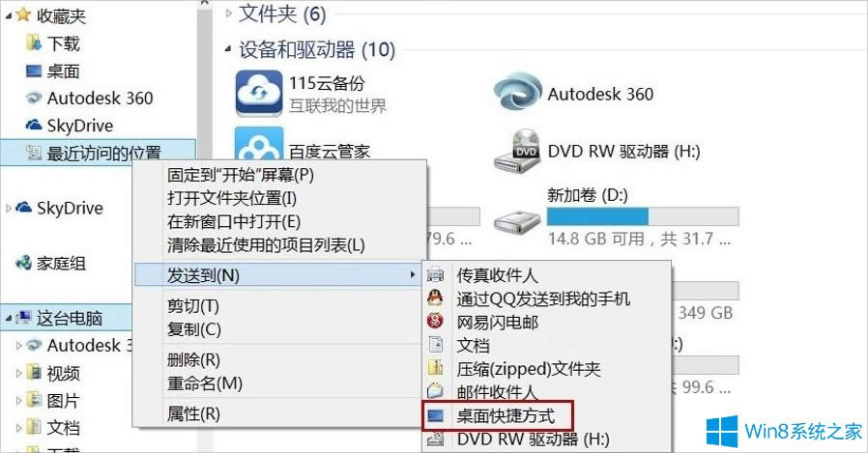Click the 115云备份 cloud drive icon
868x453 pixels.
point(259,94)
